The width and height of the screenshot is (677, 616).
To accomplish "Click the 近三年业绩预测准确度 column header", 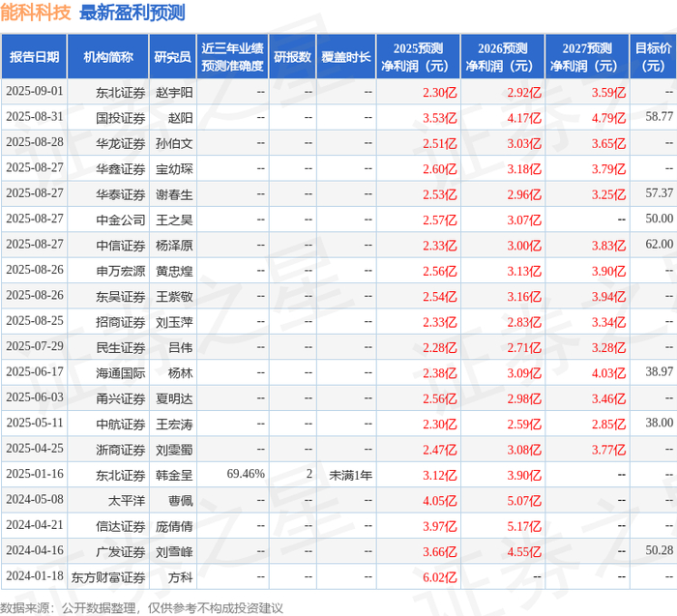I will pyautogui.click(x=232, y=56).
